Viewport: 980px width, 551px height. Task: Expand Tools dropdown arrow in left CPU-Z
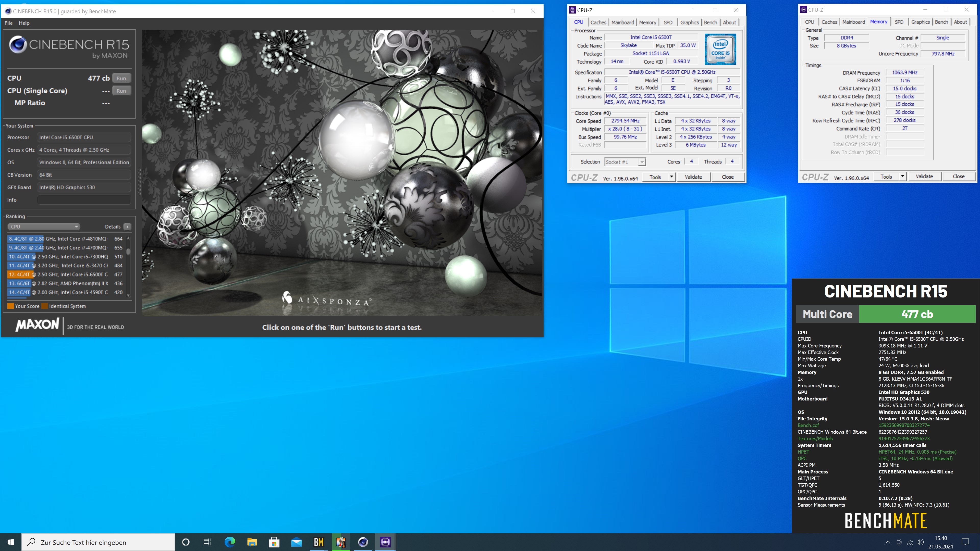[671, 177]
